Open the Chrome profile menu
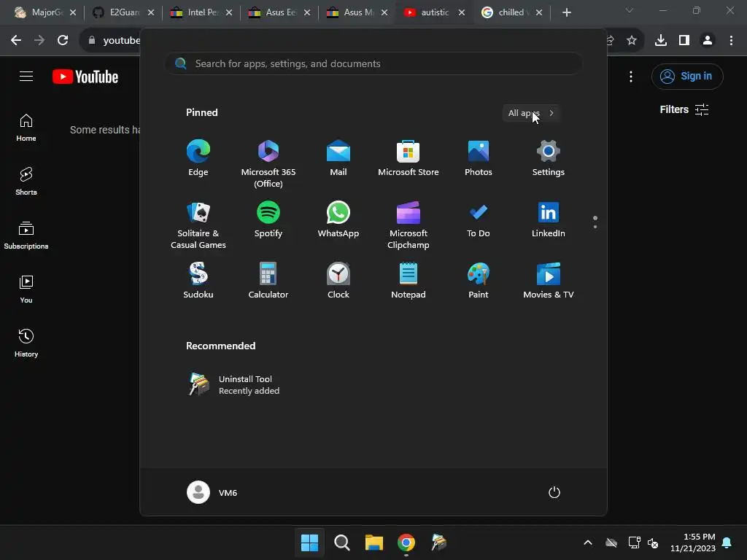The width and height of the screenshot is (747, 560). (708, 41)
